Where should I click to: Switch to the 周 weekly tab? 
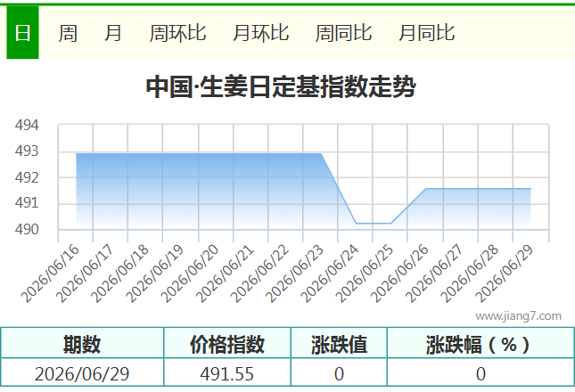coord(68,33)
